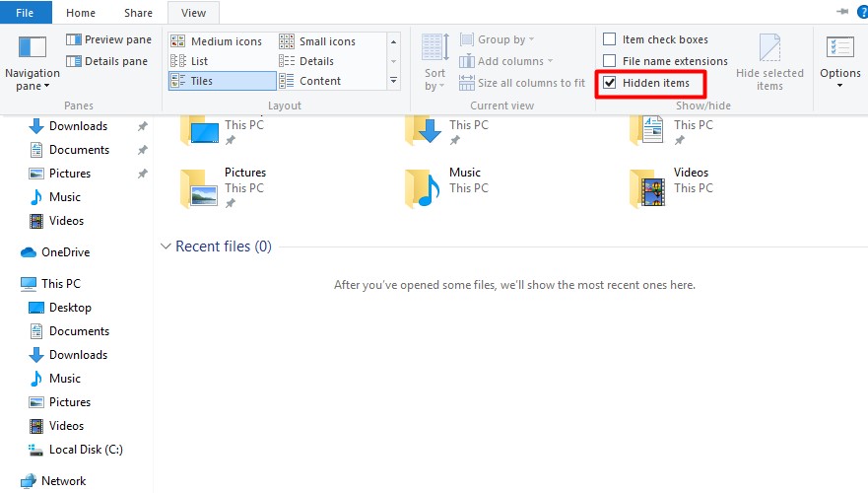This screenshot has width=868, height=493.
Task: Collapse the Recent files section
Action: 165,246
